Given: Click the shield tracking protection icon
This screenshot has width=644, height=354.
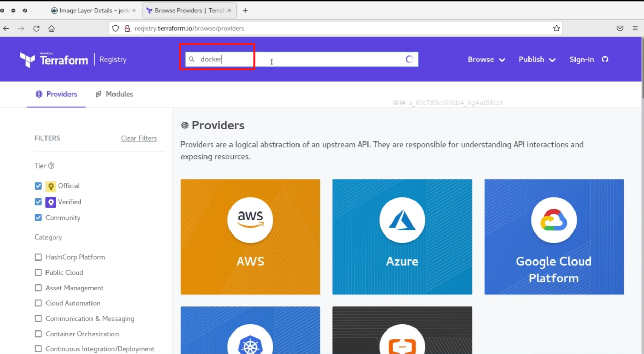Looking at the screenshot, I should click(x=116, y=28).
